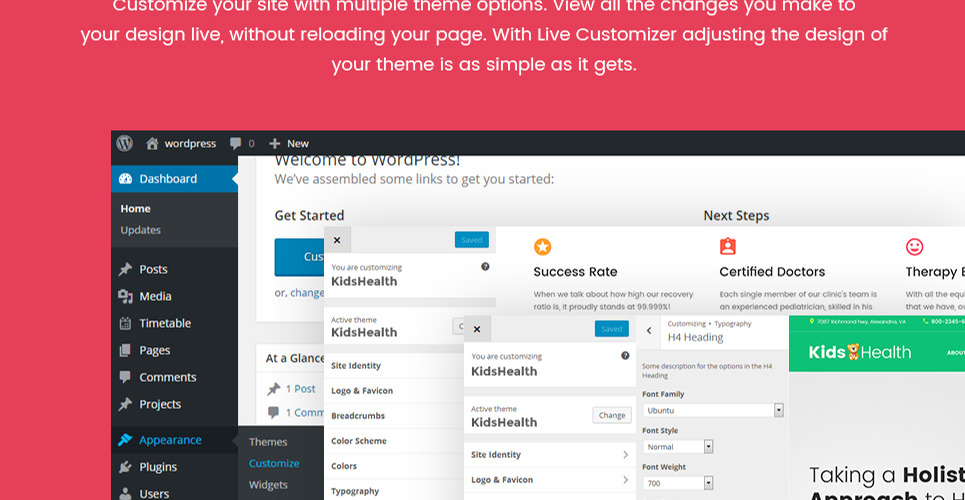Open the Timetable menu
Viewport: 965px width, 500px height.
coord(174,323)
